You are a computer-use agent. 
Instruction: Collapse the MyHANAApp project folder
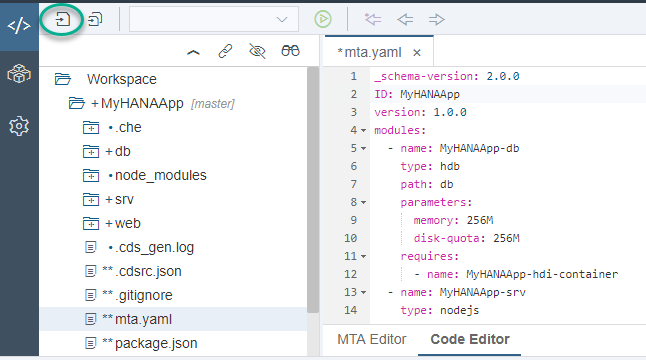(77, 103)
